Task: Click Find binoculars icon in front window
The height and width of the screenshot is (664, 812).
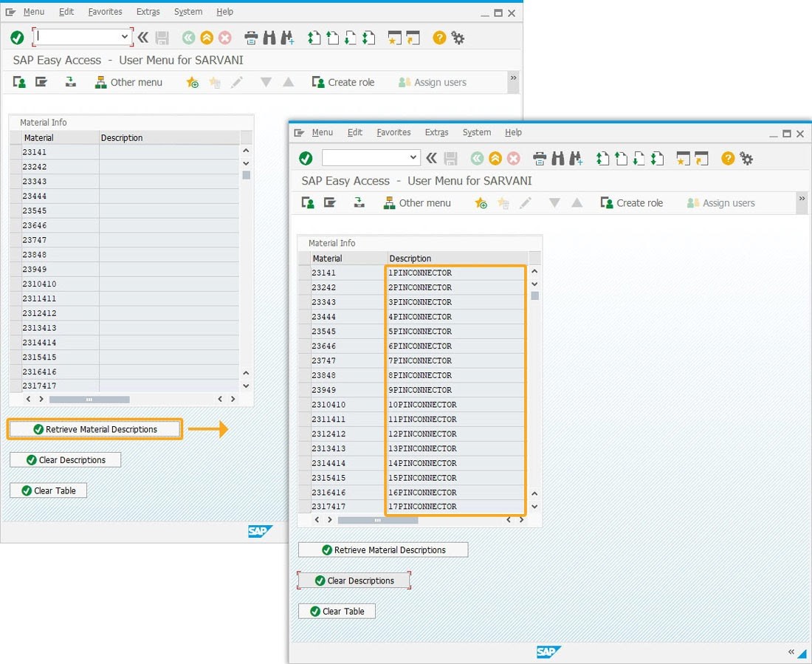Action: coord(558,158)
